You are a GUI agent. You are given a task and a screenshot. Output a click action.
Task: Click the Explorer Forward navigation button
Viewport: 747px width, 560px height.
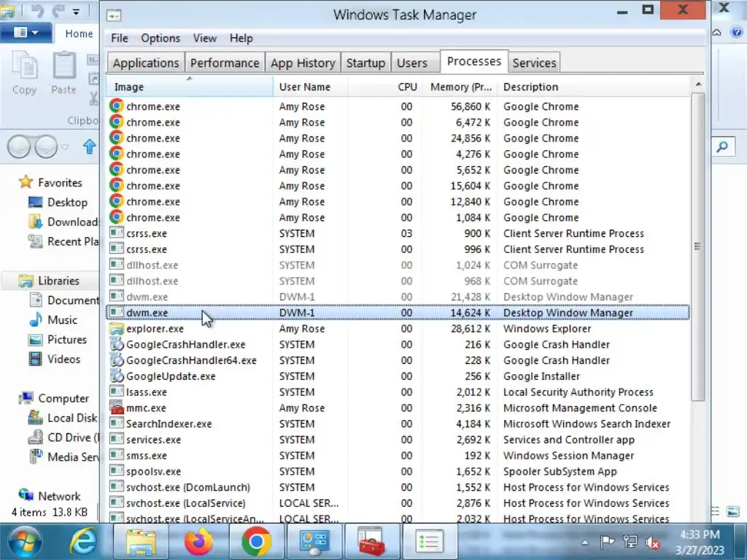[46, 146]
